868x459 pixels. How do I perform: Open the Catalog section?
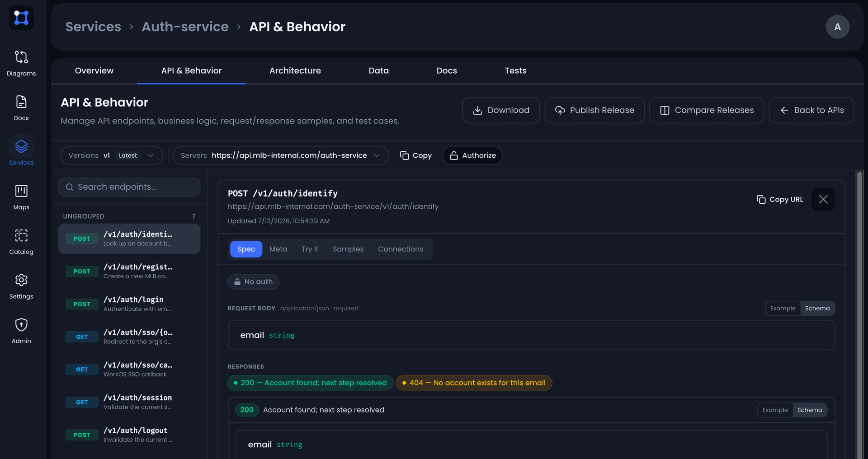pyautogui.click(x=21, y=242)
